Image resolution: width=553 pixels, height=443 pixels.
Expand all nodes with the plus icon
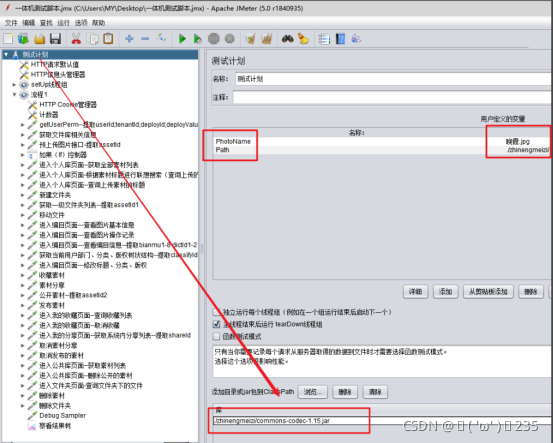tap(129, 38)
